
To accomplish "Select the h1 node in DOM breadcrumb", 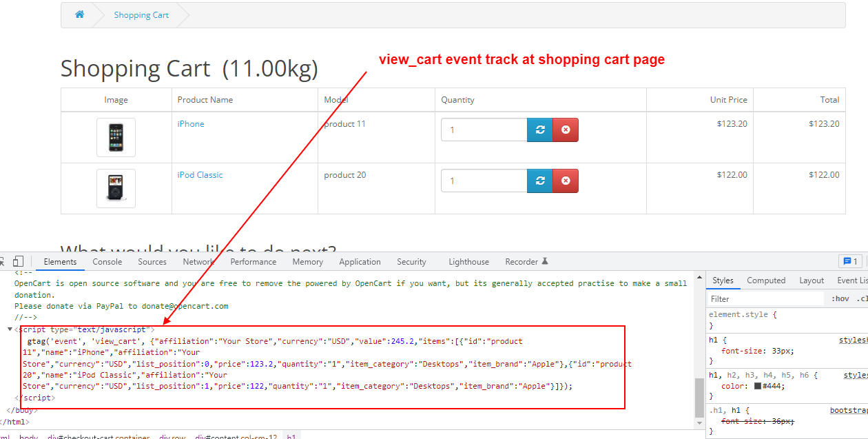I will coord(291,437).
